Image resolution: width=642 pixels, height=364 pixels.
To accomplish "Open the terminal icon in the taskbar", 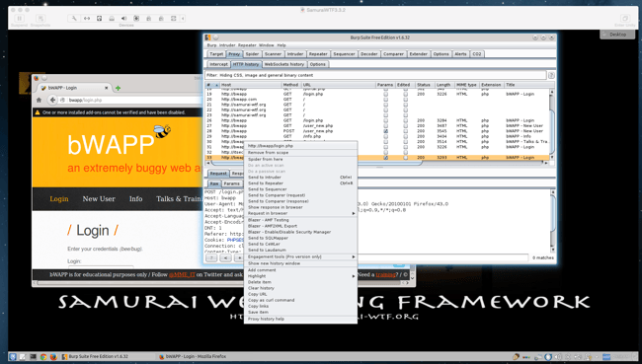I will click(34, 357).
